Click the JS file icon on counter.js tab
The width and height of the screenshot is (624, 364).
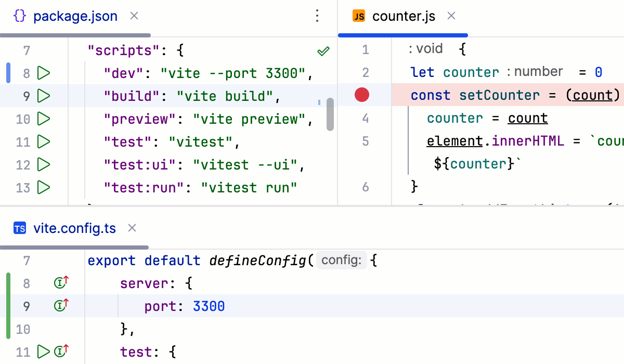pyautogui.click(x=359, y=16)
